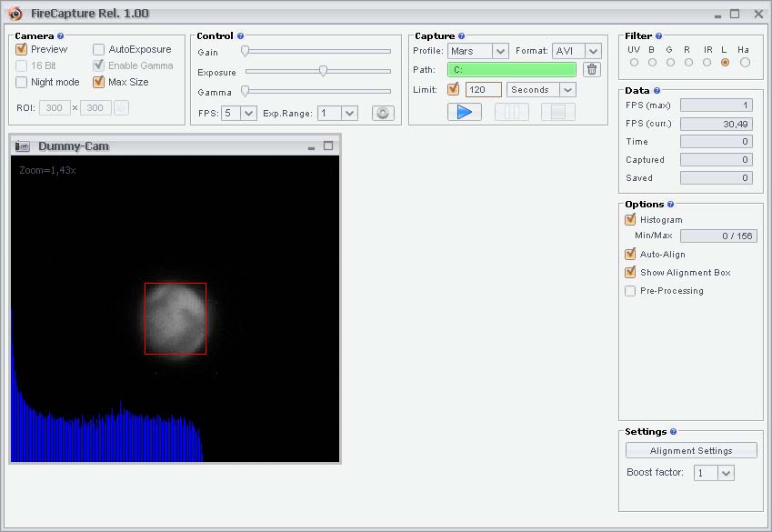
Task: Open the Exp.Range dropdown
Action: point(349,114)
